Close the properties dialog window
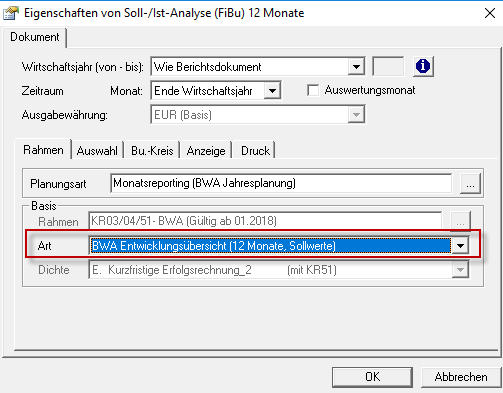 [x=490, y=13]
